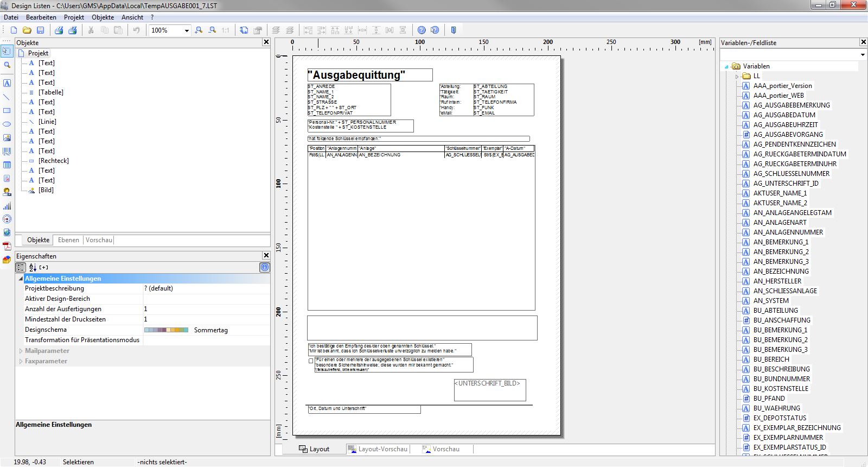Image resolution: width=868 pixels, height=467 pixels.
Task: Select the PDF object tool
Action: click(x=7, y=246)
